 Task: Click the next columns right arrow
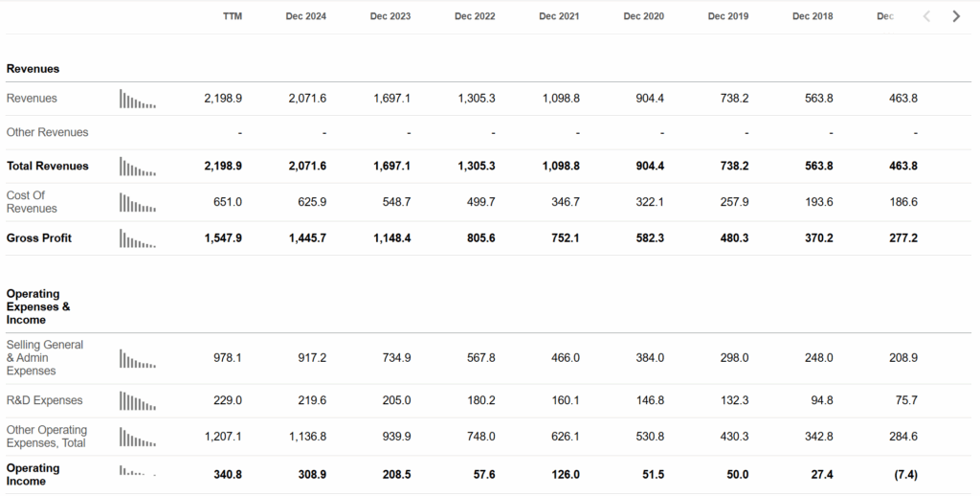click(956, 16)
